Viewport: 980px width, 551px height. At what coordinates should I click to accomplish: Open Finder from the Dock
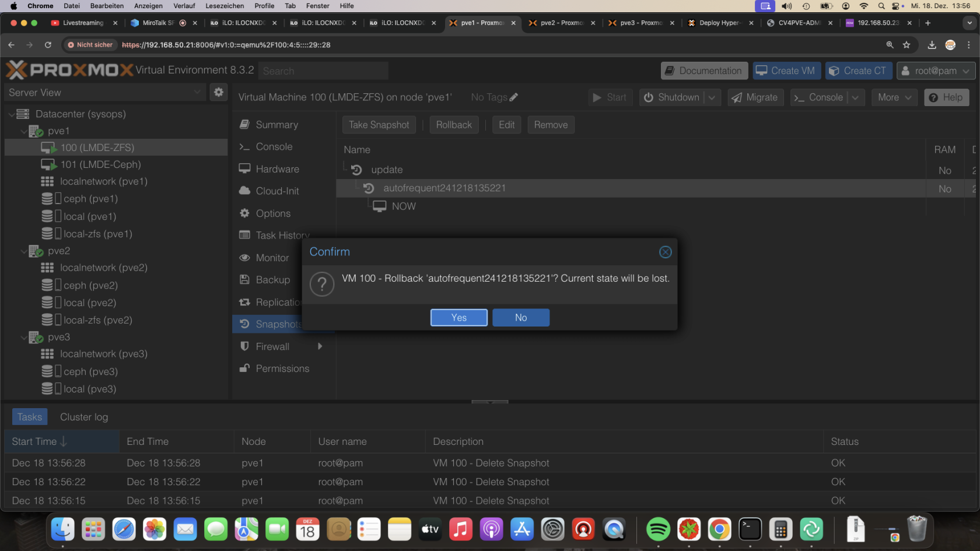62,529
